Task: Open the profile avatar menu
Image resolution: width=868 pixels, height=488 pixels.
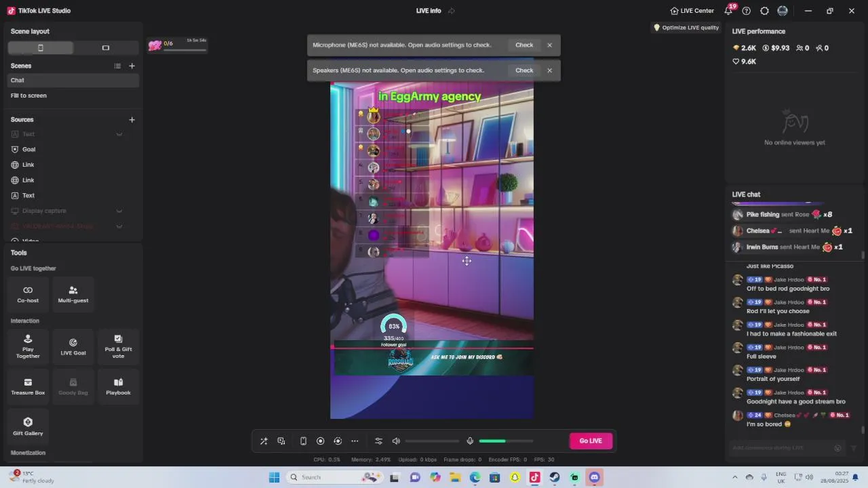Action: click(x=783, y=11)
